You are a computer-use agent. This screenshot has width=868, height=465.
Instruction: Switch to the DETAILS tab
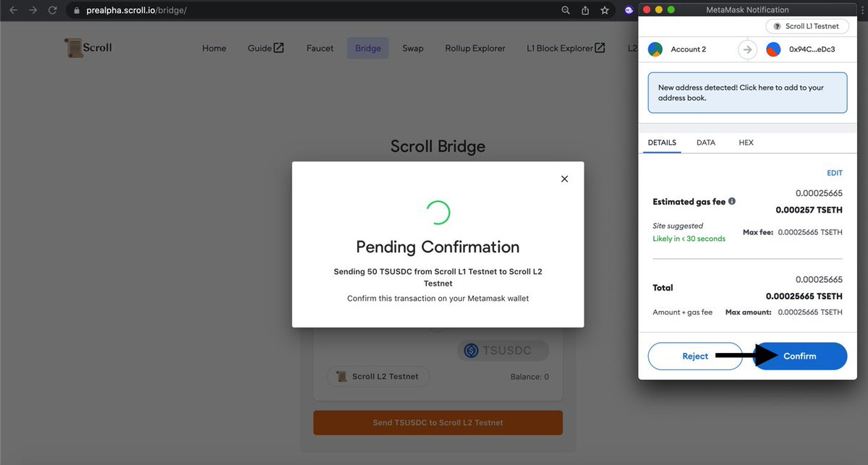pyautogui.click(x=662, y=142)
